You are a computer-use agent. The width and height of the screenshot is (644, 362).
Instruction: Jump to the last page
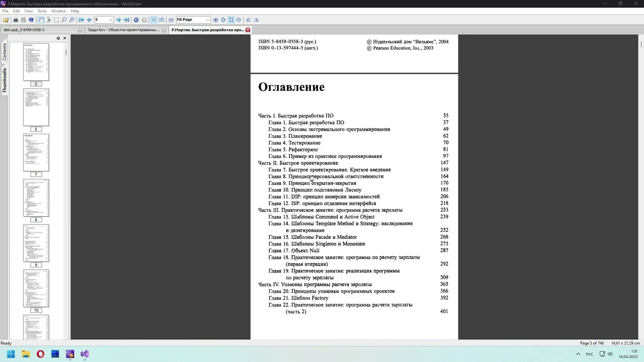[x=126, y=20]
